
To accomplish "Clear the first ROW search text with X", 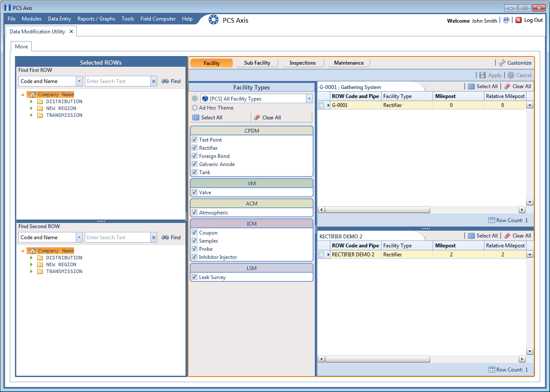I will click(x=154, y=81).
